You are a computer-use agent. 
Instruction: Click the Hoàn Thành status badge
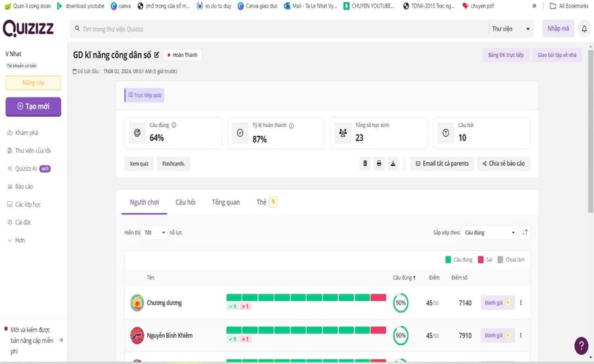click(183, 55)
